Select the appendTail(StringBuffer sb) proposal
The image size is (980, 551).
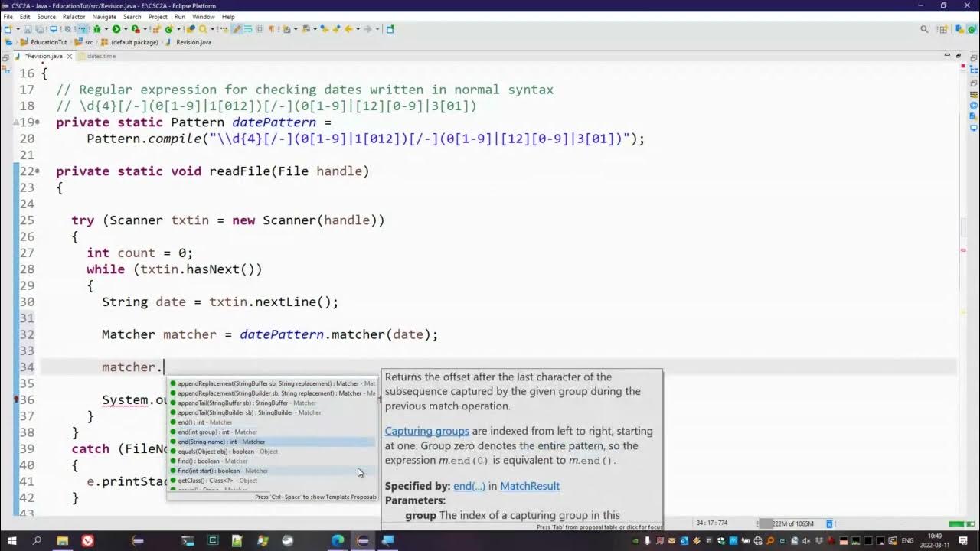[272, 403]
